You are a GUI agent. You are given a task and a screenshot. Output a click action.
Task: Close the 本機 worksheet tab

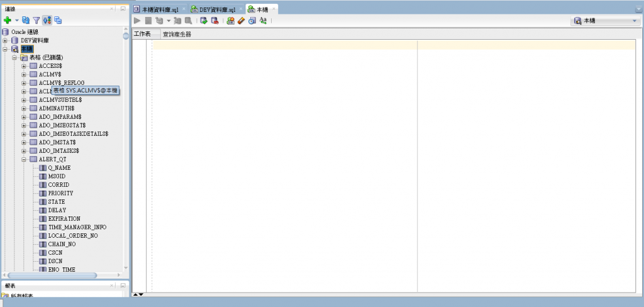tap(274, 9)
